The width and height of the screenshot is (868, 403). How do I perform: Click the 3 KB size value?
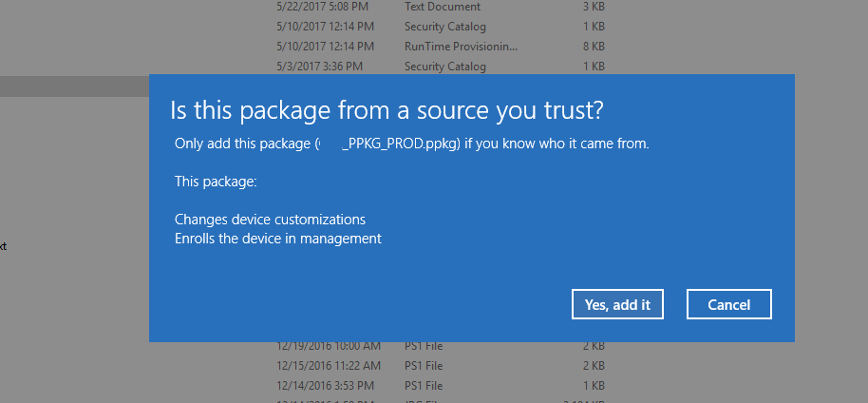594,7
